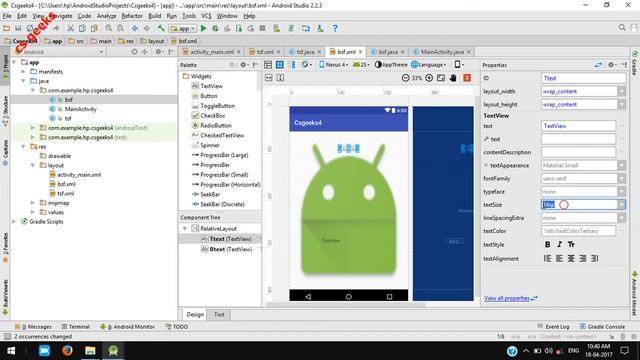Viewport: 640px width, 360px height.
Task: Click the Find magnifier icon in the toolbar
Action: coord(109,28)
